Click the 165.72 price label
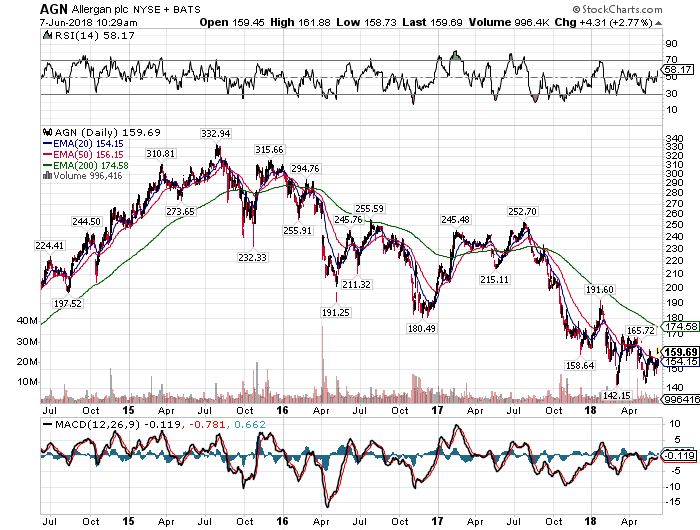This screenshot has width=700, height=530. 641,330
